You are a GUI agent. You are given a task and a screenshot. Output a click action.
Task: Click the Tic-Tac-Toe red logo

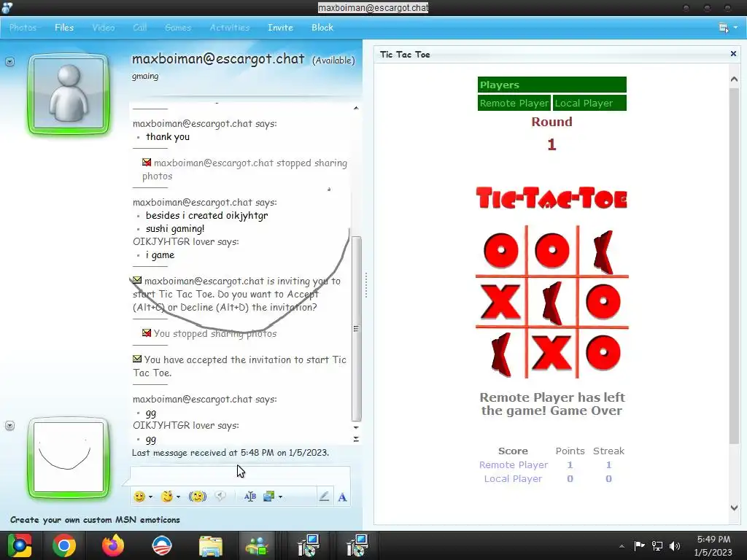point(551,198)
